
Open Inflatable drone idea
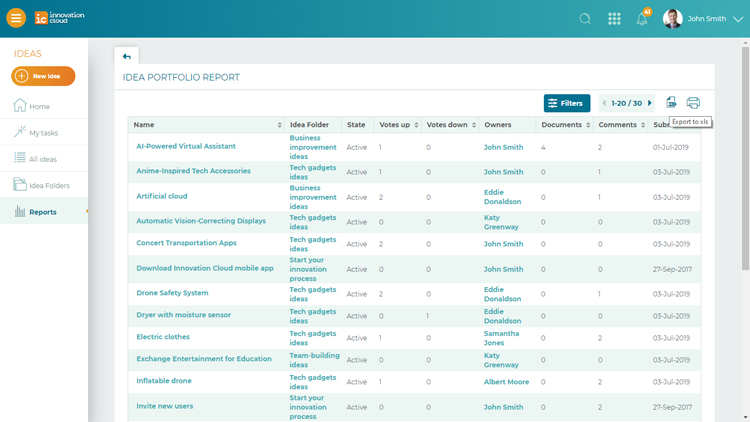pyautogui.click(x=164, y=381)
